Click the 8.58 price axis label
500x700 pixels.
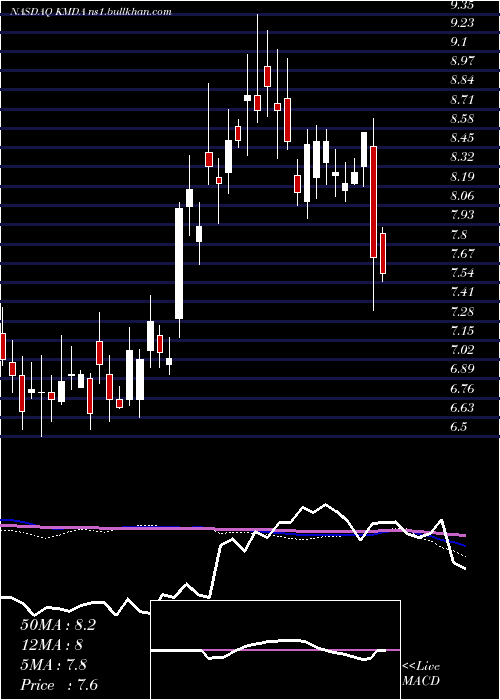point(462,119)
